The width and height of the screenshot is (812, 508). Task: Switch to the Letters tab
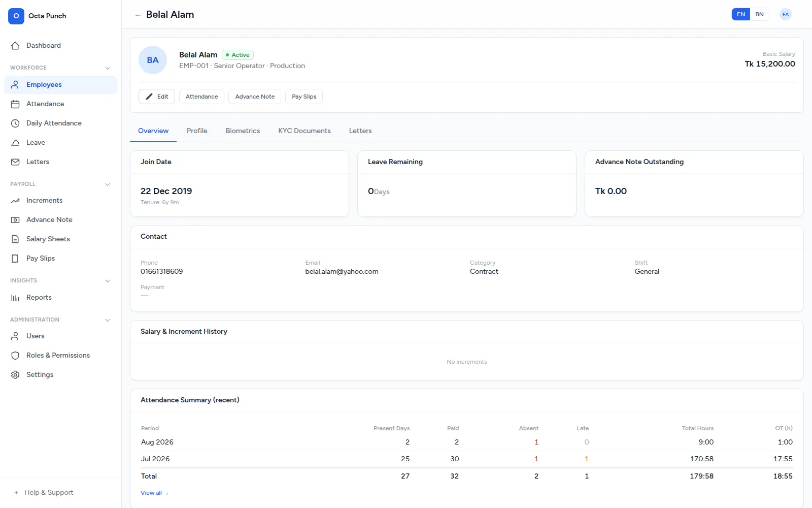pyautogui.click(x=360, y=131)
